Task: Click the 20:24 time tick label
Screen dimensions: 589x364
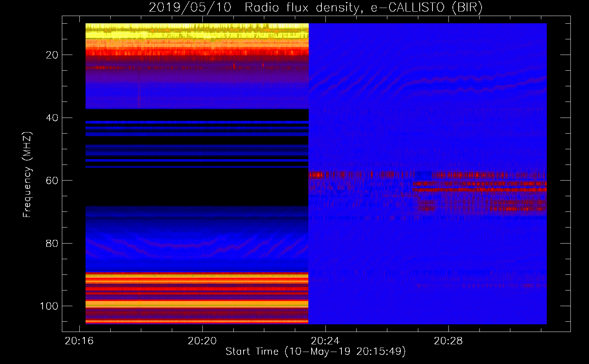Action: pos(325,341)
